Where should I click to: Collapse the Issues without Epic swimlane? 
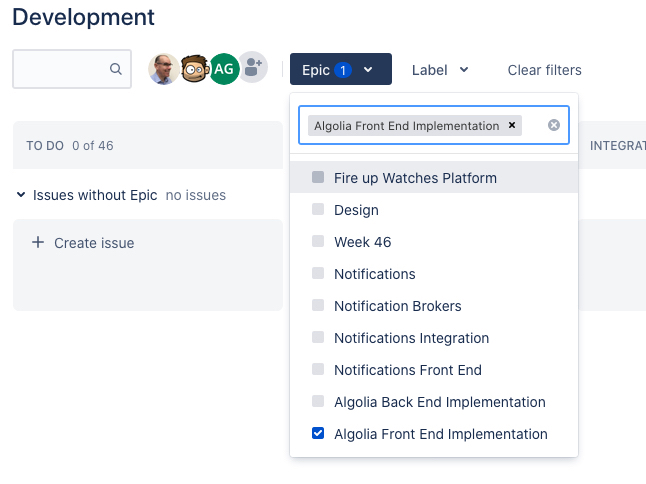pyautogui.click(x=21, y=194)
